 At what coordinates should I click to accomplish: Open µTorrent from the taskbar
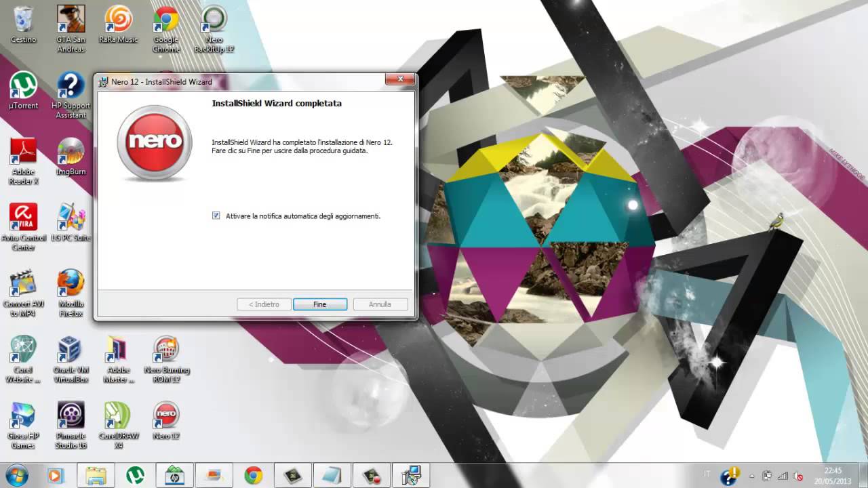(x=135, y=476)
